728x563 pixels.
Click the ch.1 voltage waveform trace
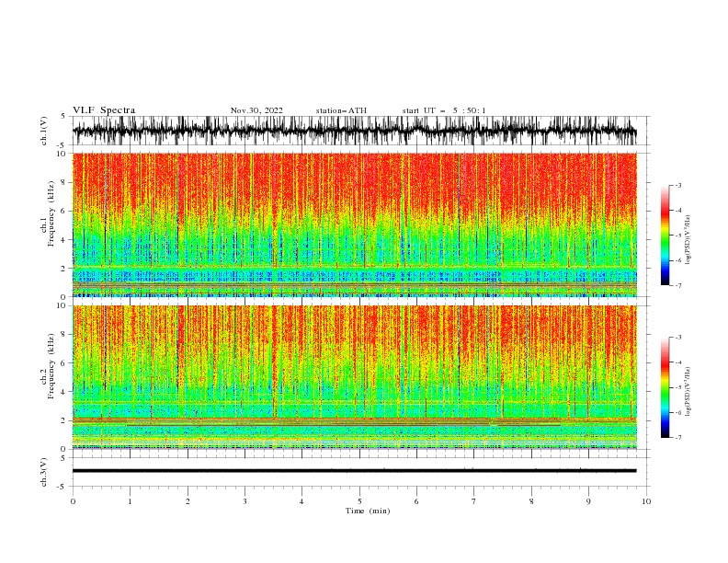[354, 131]
